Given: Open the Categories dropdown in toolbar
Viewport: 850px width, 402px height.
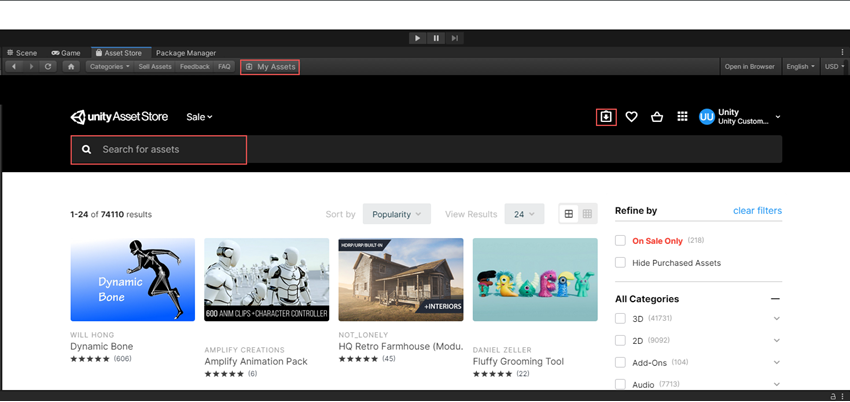Looking at the screenshot, I should [x=110, y=67].
